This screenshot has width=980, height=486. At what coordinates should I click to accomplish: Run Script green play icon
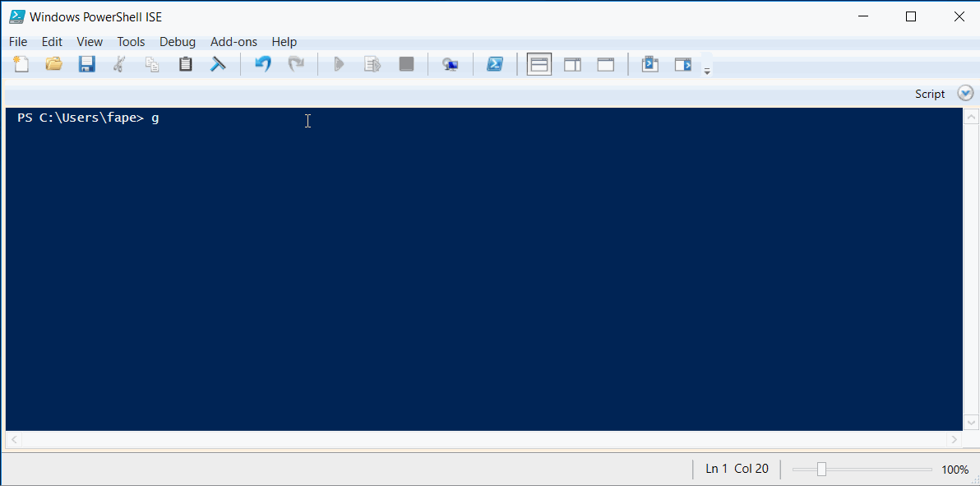pyautogui.click(x=340, y=64)
